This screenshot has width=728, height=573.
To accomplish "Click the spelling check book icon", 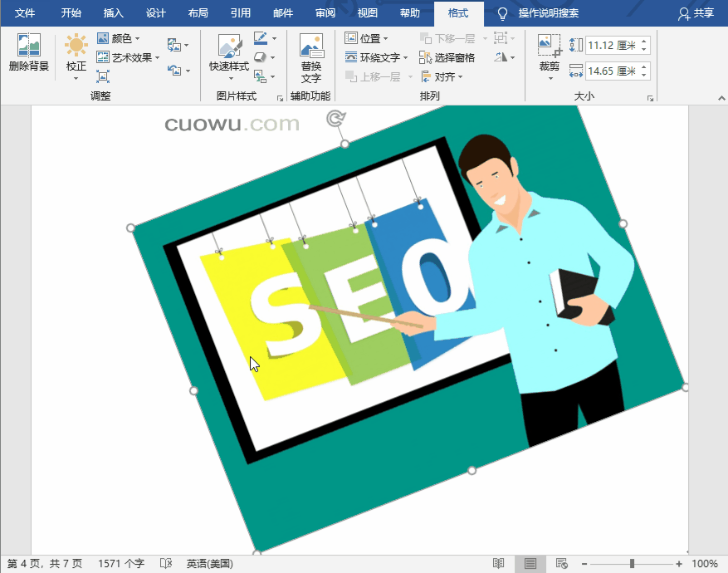I will [166, 564].
